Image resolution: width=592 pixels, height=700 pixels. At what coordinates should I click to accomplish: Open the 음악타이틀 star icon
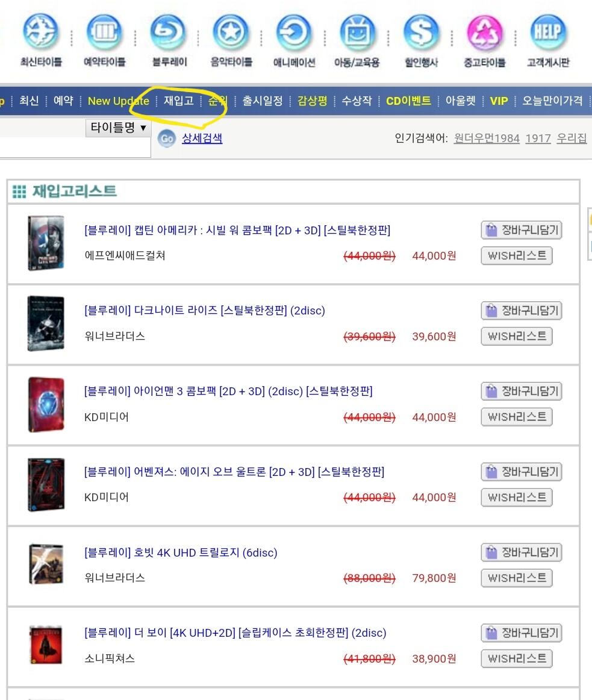[231, 32]
